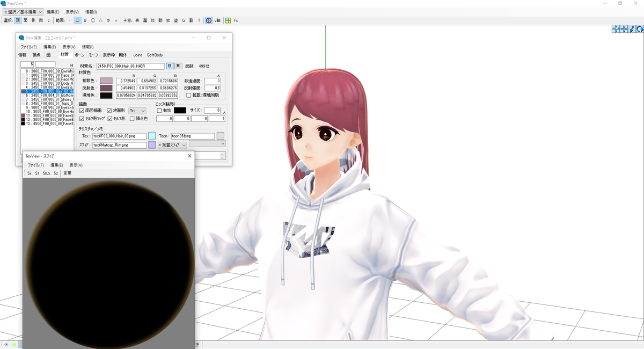Select the 2450_F00_000_Hair material in the list

tap(47, 91)
